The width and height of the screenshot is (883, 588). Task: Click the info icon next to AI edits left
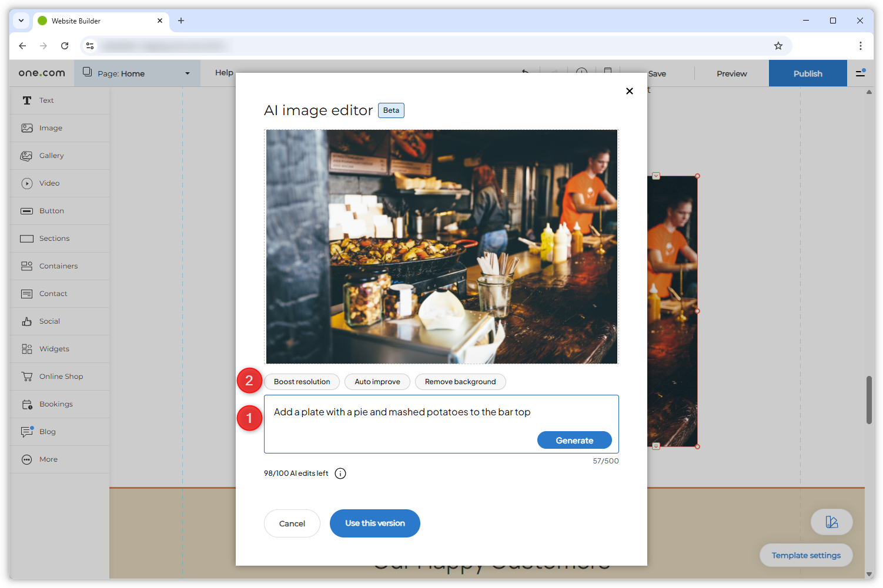tap(340, 473)
